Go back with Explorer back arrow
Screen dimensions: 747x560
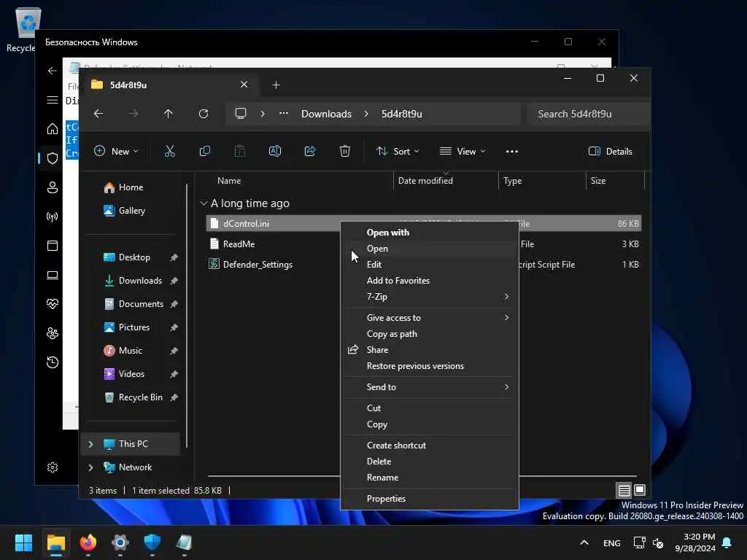pos(98,114)
